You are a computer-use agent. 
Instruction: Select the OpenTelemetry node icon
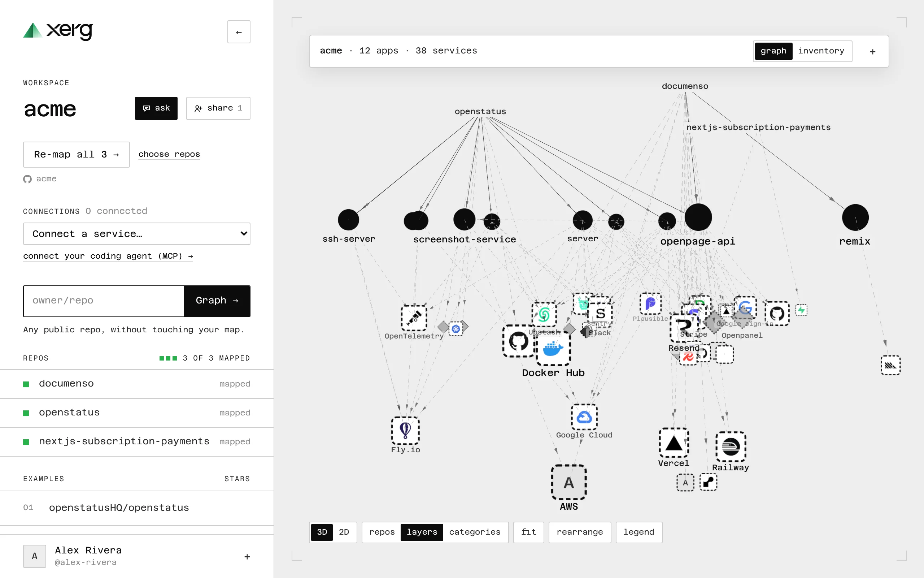pyautogui.click(x=414, y=318)
